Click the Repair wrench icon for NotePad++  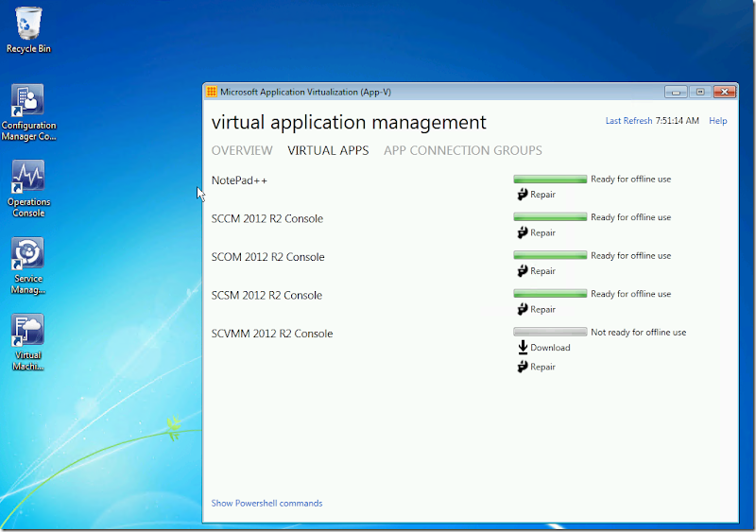pyautogui.click(x=523, y=195)
